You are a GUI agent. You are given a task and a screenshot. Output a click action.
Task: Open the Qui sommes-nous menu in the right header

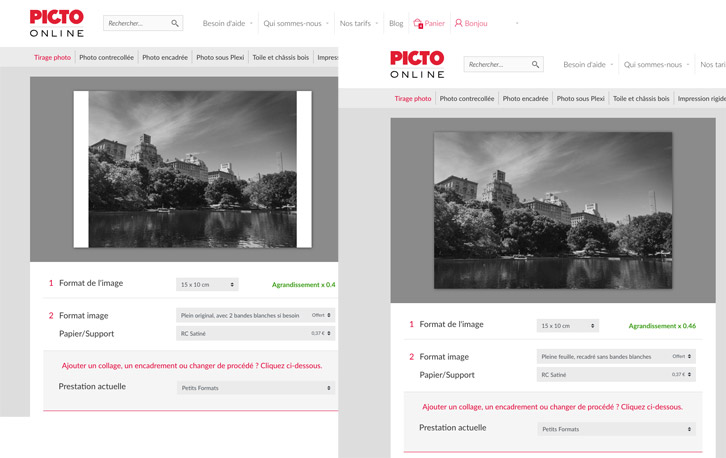tap(656, 64)
